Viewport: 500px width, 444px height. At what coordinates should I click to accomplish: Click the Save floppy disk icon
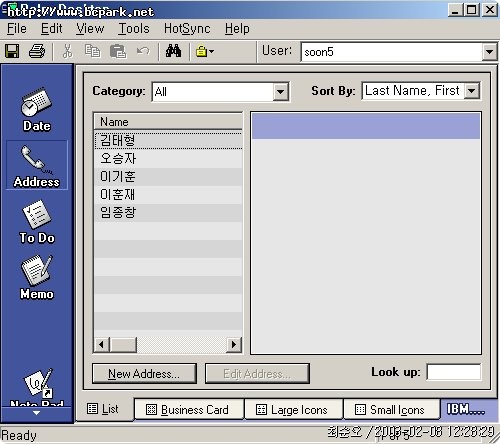pos(12,51)
